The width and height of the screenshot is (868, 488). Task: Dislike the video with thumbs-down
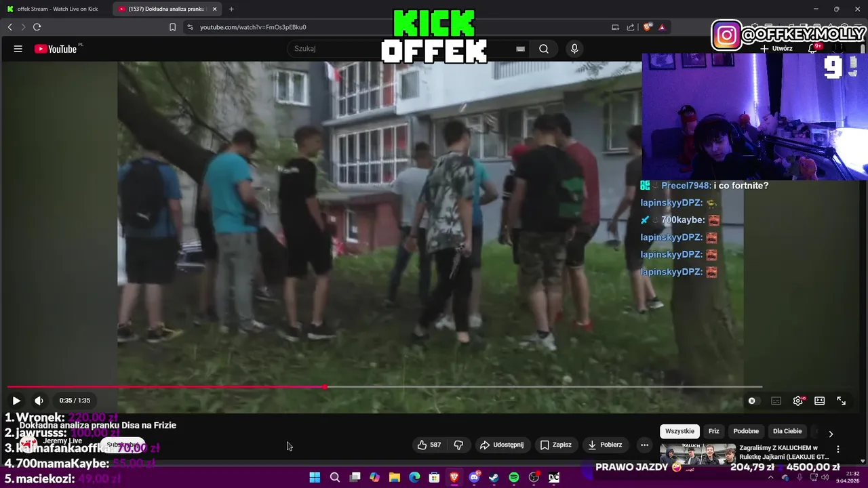pyautogui.click(x=458, y=445)
